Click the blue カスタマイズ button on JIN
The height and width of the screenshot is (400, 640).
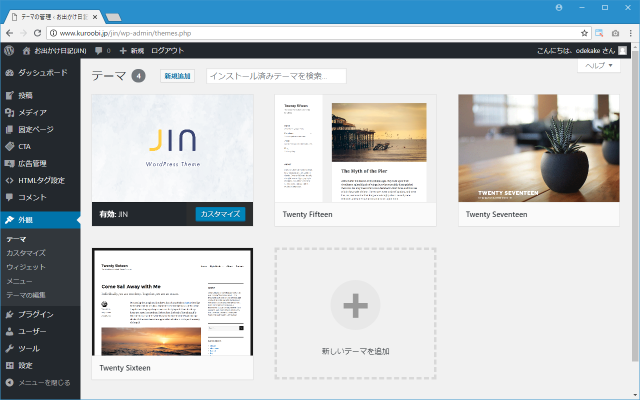pyautogui.click(x=220, y=214)
